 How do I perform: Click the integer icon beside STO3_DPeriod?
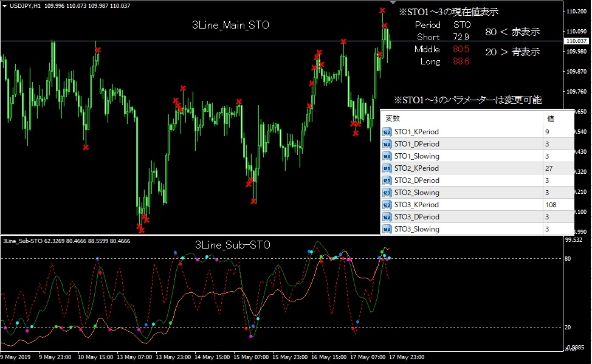pyautogui.click(x=387, y=217)
